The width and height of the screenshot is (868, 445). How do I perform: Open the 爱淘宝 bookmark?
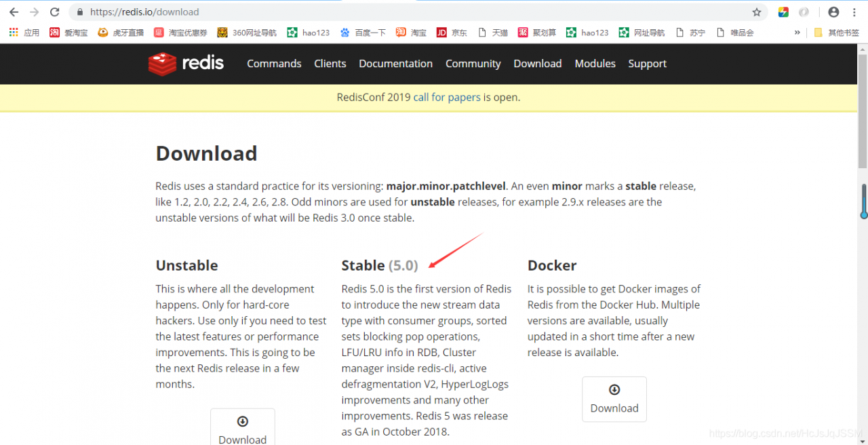pyautogui.click(x=68, y=33)
